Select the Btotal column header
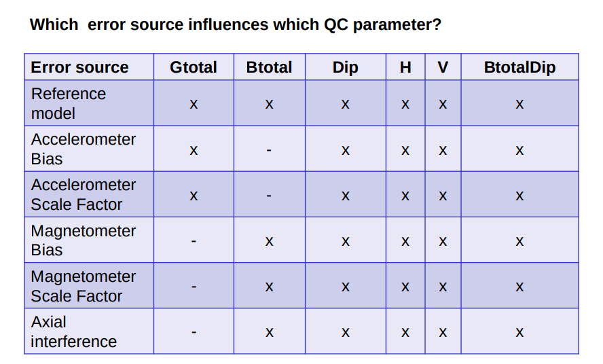603x364 pixels. (269, 67)
